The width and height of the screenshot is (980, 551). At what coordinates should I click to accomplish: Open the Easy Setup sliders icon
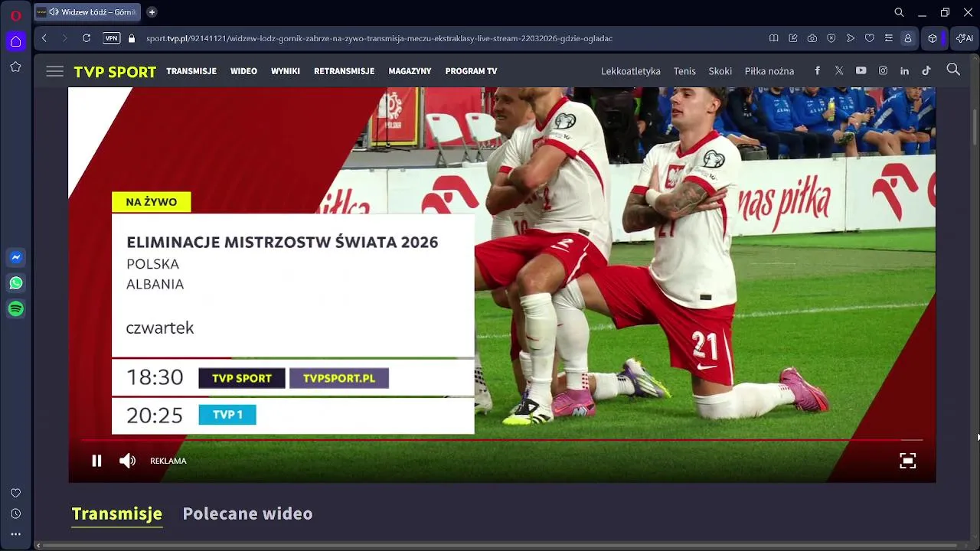(x=888, y=38)
